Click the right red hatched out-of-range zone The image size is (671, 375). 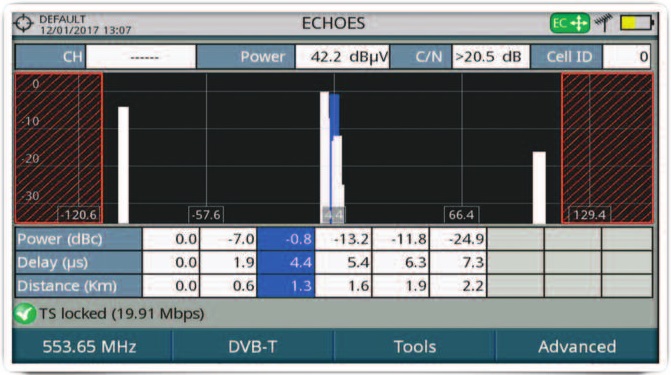click(x=607, y=148)
